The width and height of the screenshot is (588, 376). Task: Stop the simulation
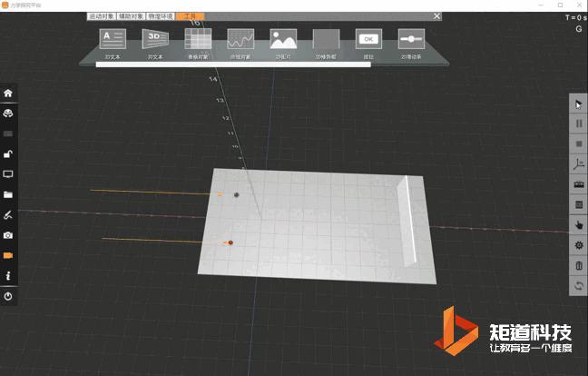pyautogui.click(x=578, y=144)
